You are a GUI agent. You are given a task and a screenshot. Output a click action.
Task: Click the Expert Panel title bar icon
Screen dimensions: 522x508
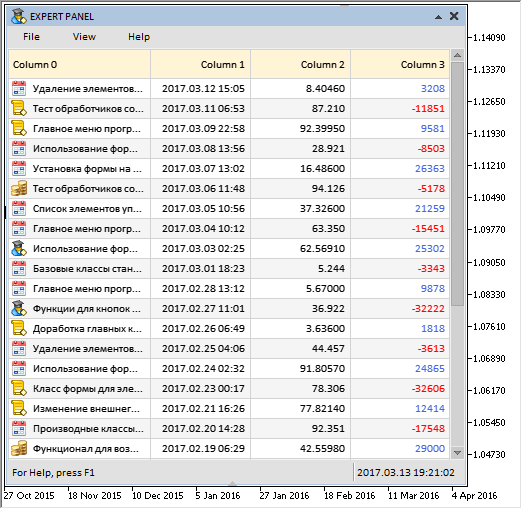(19, 16)
